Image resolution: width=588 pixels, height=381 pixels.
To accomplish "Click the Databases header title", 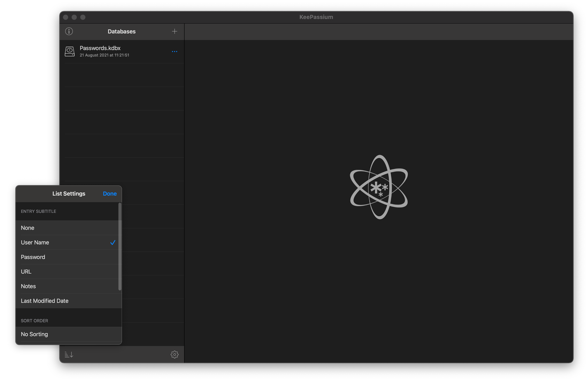I will [122, 31].
